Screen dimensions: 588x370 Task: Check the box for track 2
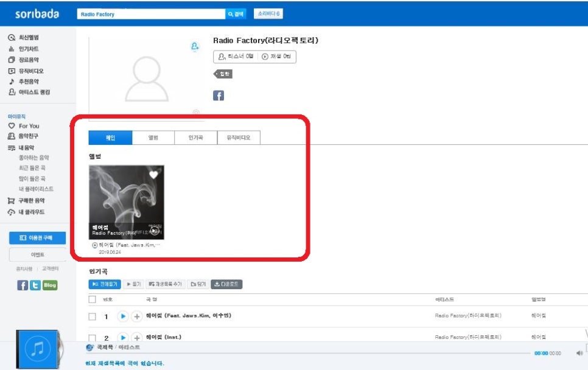[x=93, y=337]
